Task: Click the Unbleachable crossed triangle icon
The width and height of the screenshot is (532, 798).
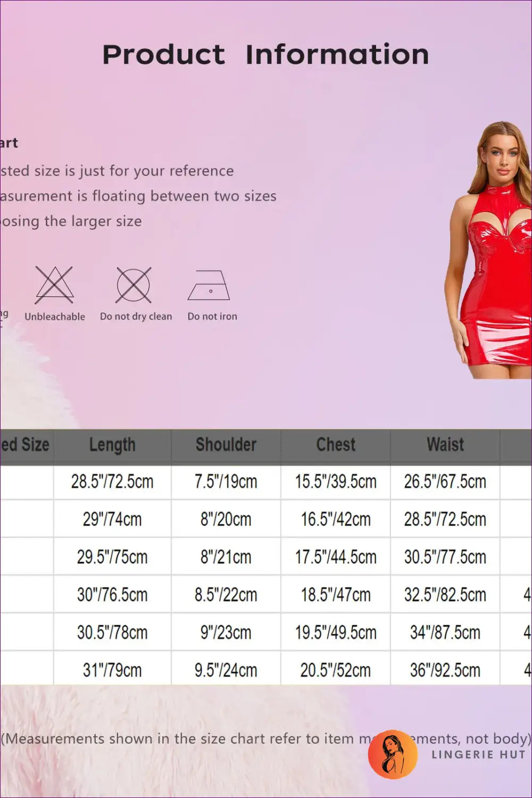Action: pos(54,285)
